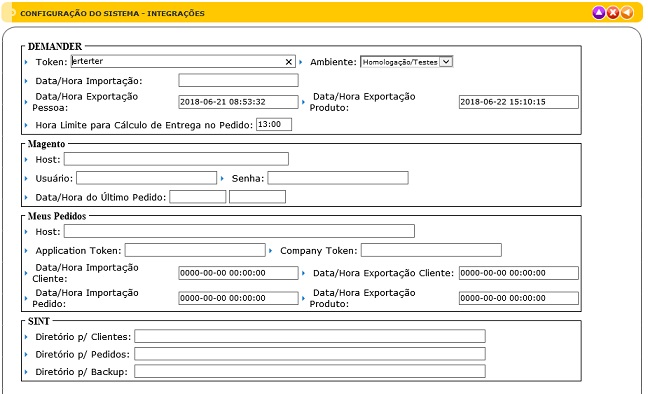Image resolution: width=648 pixels, height=394 pixels.
Task: Click the Magento Senha field
Action: click(x=338, y=178)
